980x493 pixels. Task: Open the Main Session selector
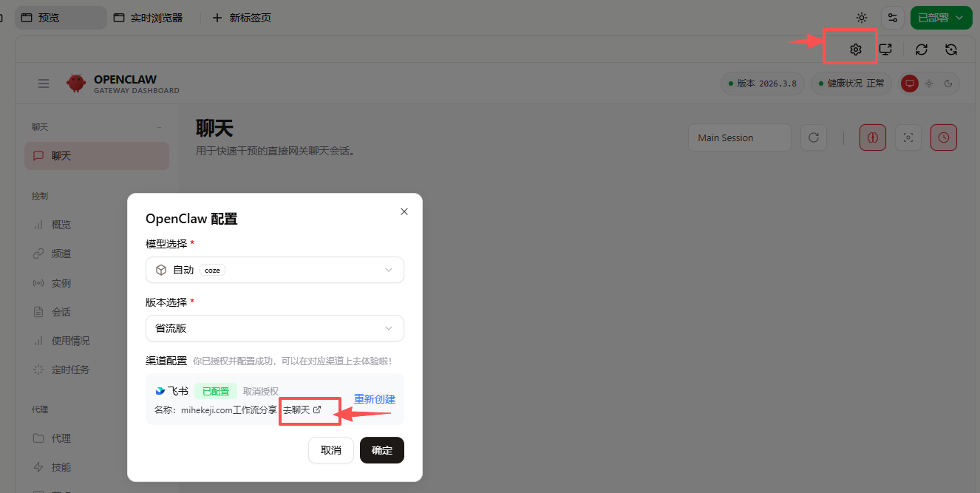pos(740,137)
